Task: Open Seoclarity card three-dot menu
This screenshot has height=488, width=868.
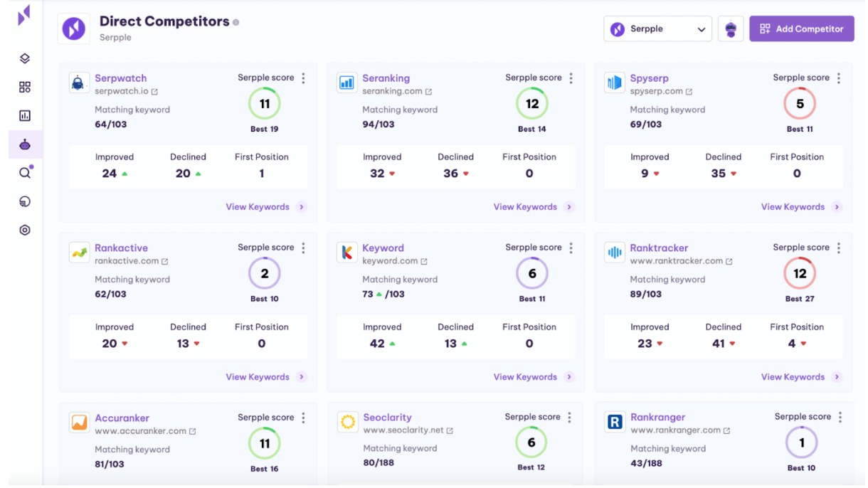Action: pos(570,418)
